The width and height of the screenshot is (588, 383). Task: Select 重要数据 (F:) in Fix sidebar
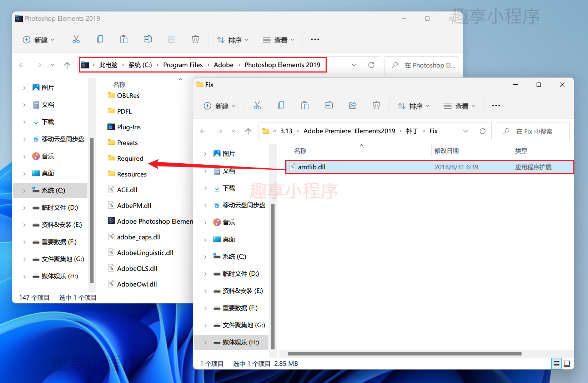coord(240,308)
